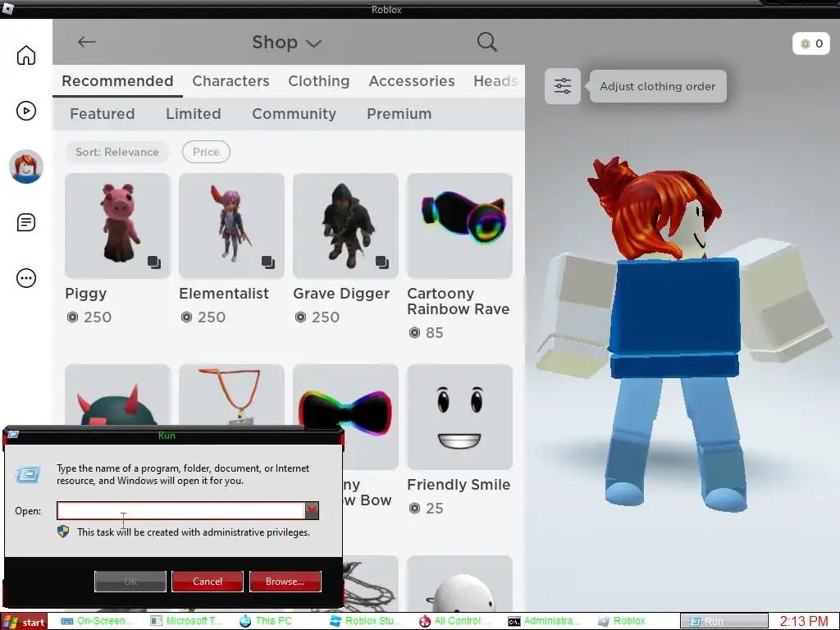Viewport: 840px width, 630px height.
Task: Open the Windows start button
Action: [24, 622]
